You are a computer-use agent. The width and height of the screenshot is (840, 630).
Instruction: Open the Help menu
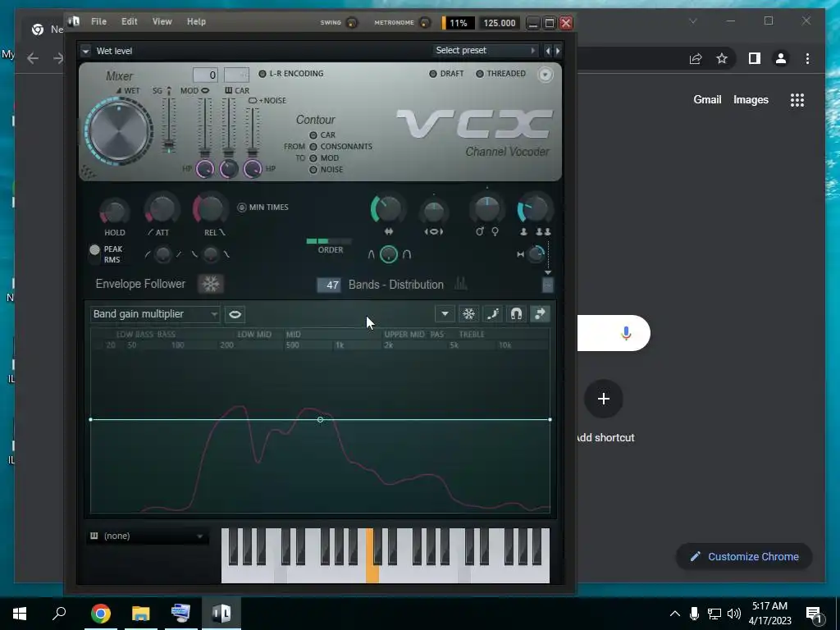(196, 22)
